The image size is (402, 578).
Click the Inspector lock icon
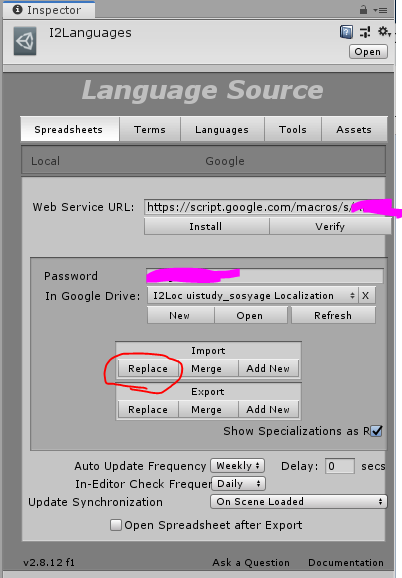pyautogui.click(x=363, y=10)
